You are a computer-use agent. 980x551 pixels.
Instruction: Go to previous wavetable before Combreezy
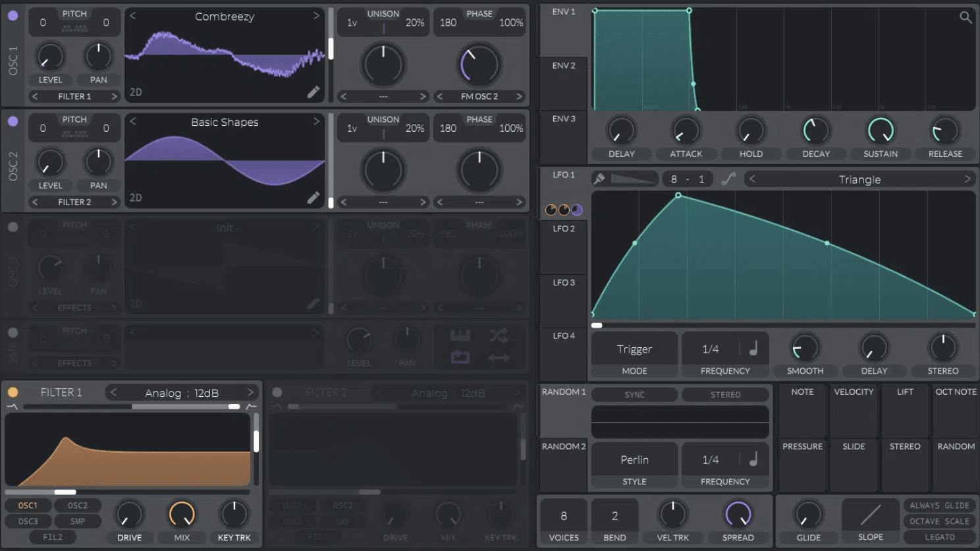[x=132, y=15]
